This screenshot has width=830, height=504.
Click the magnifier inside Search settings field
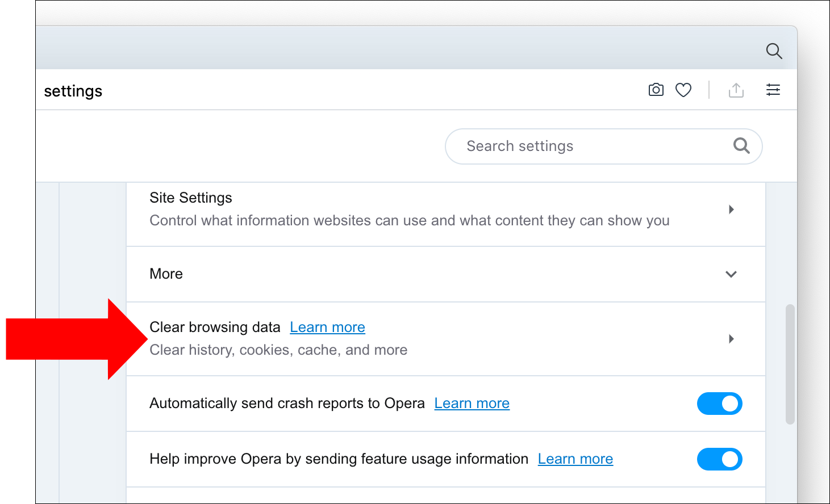pos(741,146)
